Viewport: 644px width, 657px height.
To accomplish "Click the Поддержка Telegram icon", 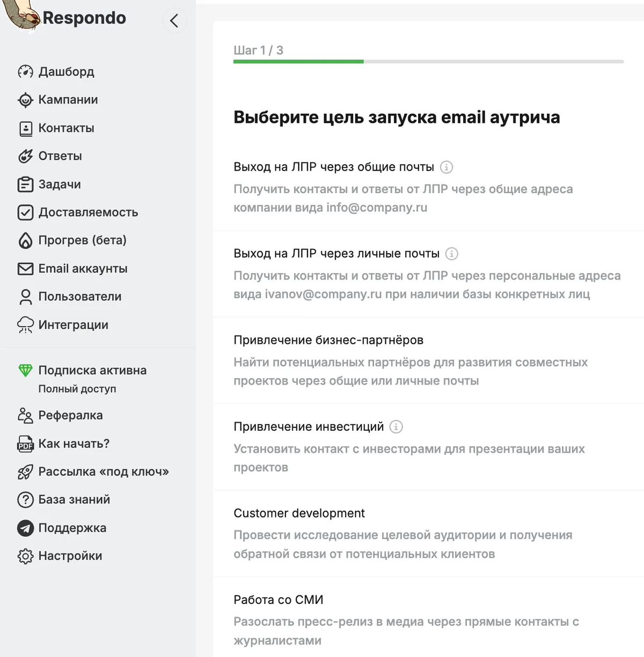I will click(25, 528).
